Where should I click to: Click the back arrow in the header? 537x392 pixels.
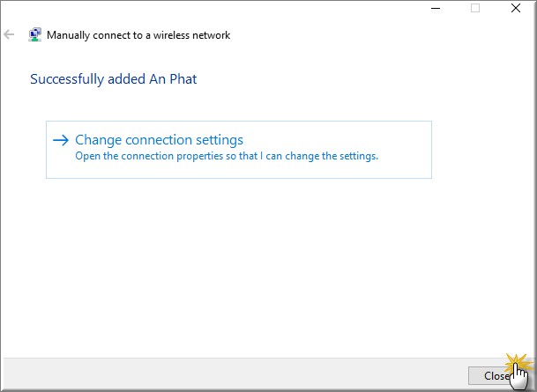tap(9, 34)
